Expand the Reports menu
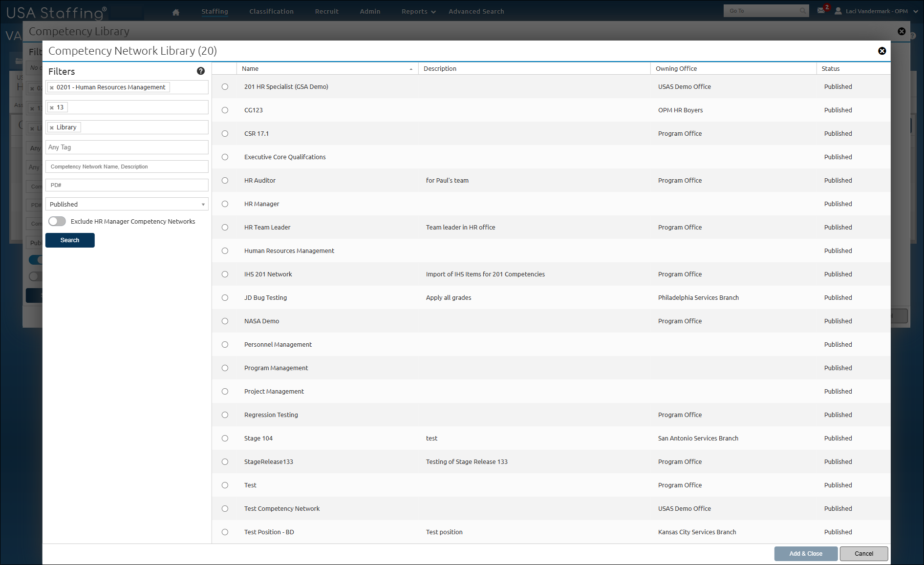This screenshot has height=565, width=924. (x=418, y=12)
